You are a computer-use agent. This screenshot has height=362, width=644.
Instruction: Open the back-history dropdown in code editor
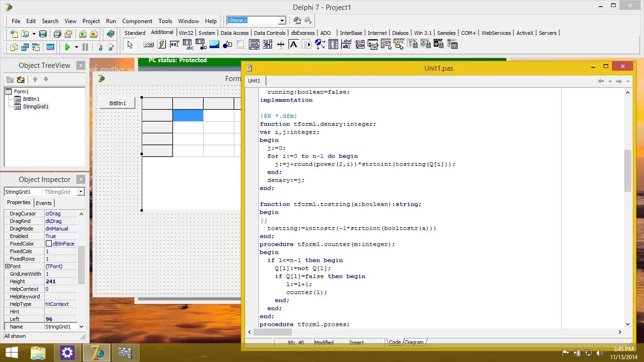(610, 82)
